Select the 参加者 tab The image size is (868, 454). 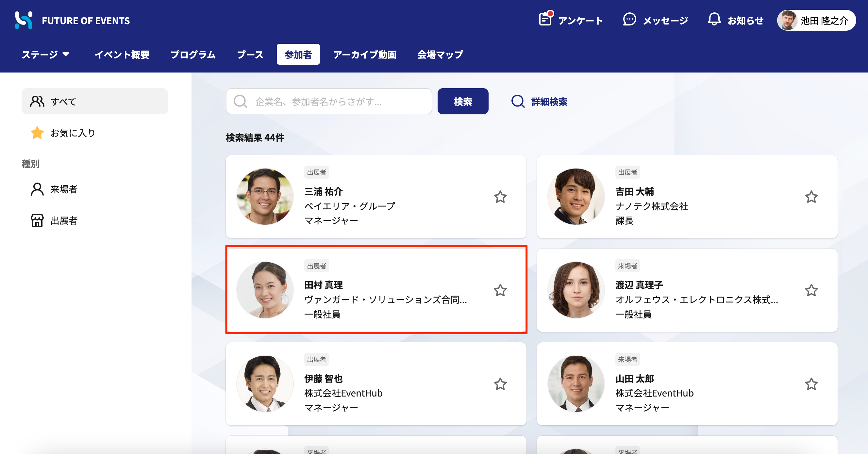[298, 54]
